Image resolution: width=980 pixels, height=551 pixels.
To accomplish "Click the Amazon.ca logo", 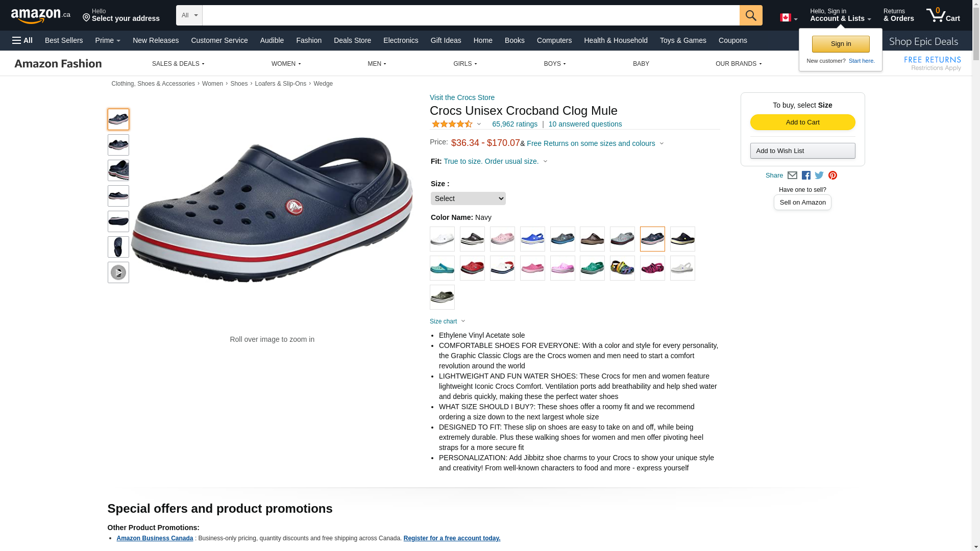I will tap(41, 16).
